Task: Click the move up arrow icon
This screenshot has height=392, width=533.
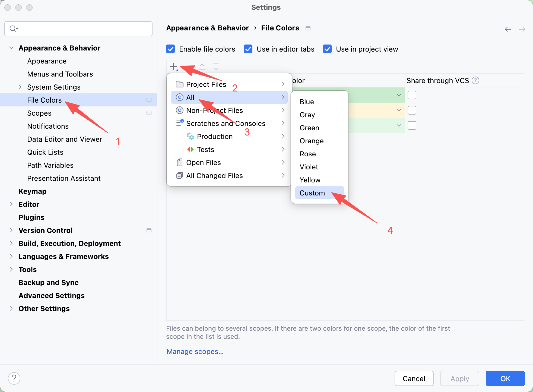Action: pos(202,67)
